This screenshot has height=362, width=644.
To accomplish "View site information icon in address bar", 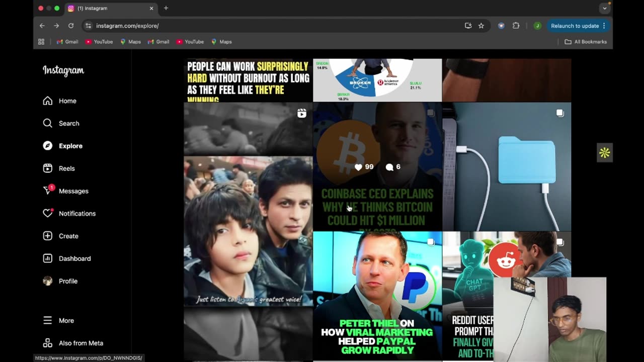I will pos(89,26).
